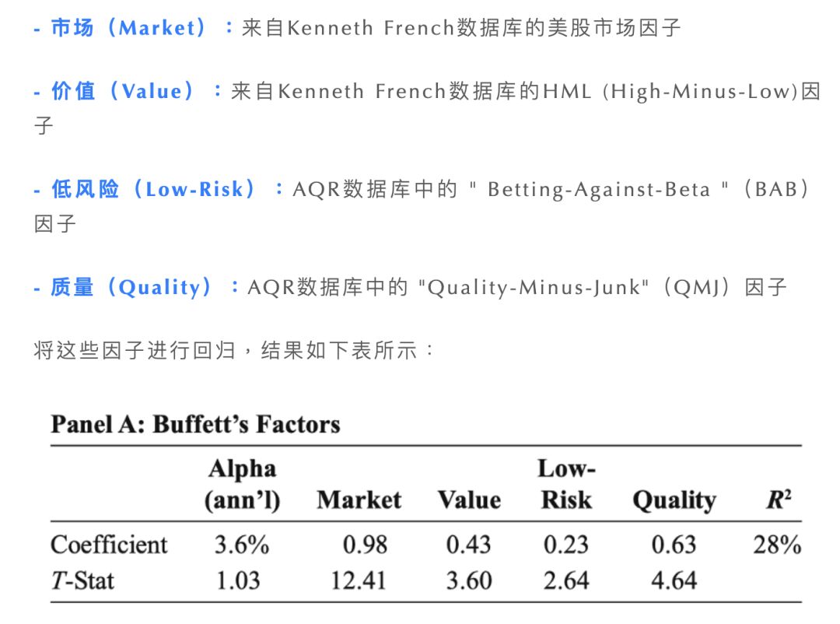This screenshot has width=840, height=624.
Task: Click the R² column header
Action: (779, 500)
